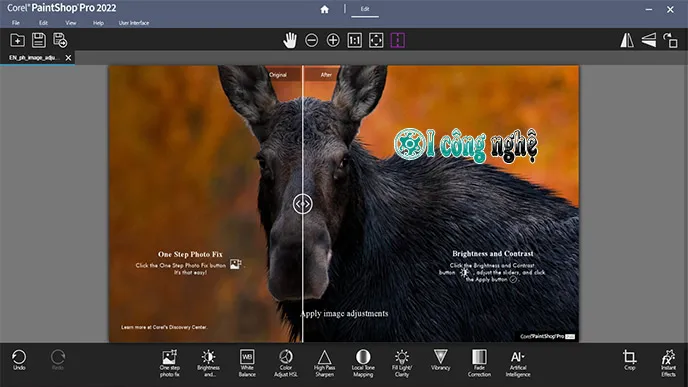Open the Edit menu
The image size is (688, 387).
coord(43,23)
